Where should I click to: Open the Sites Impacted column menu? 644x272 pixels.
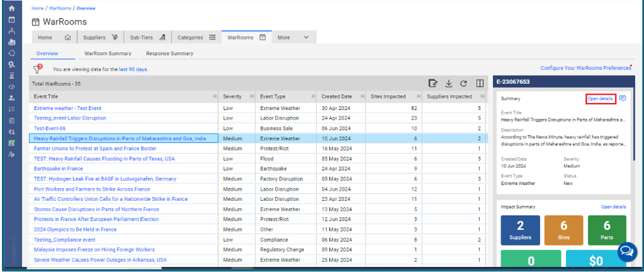pos(419,97)
